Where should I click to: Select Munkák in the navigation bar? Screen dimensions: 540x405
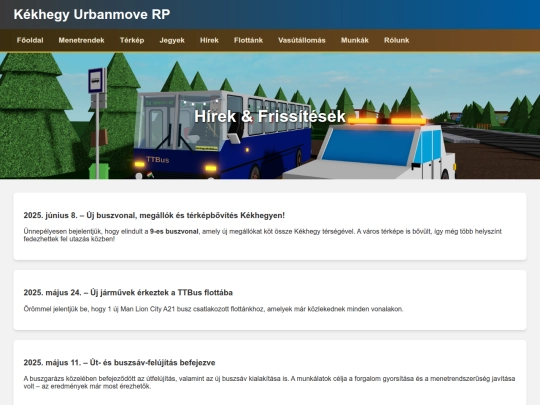[355, 40]
